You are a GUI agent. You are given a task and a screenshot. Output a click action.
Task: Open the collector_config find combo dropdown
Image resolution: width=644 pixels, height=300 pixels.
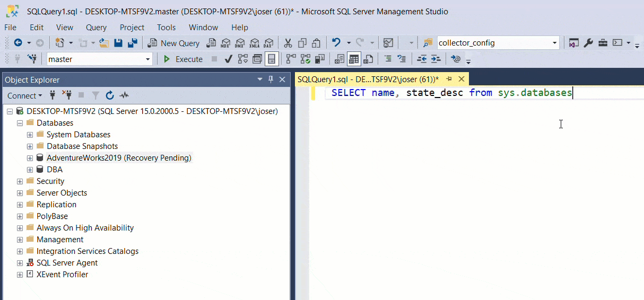(555, 43)
